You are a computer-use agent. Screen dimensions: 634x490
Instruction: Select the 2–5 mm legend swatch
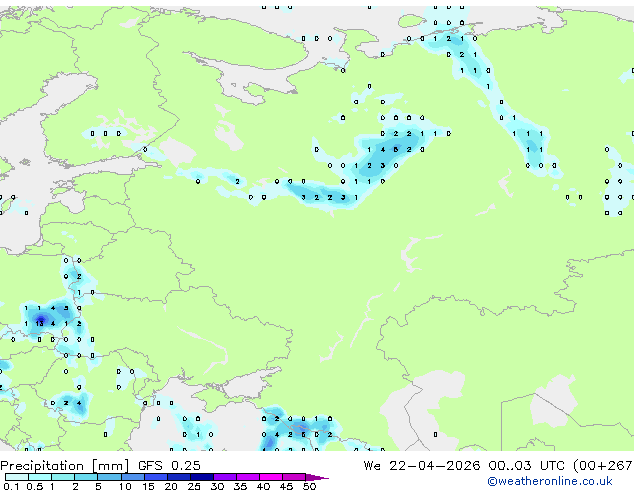click(86, 477)
